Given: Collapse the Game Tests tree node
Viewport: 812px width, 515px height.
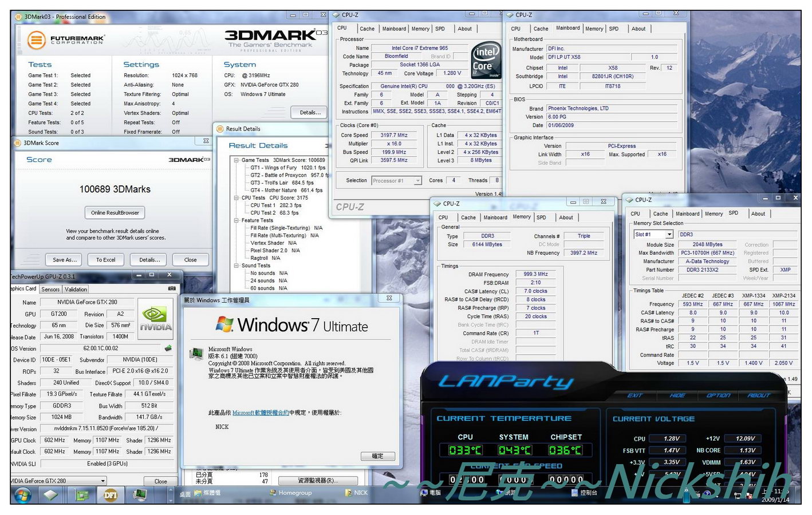Looking at the screenshot, I should point(236,160).
